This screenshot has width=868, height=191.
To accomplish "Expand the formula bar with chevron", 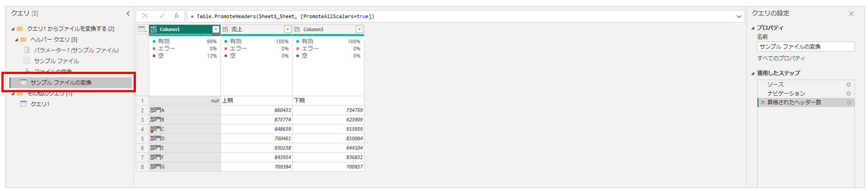I will coord(739,16).
